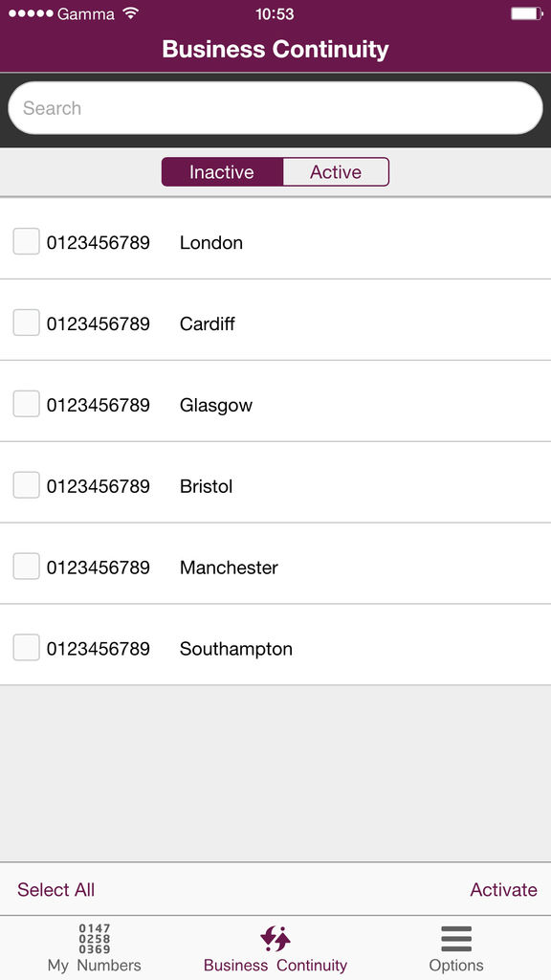
Task: Tap the Activate button
Action: (503, 889)
